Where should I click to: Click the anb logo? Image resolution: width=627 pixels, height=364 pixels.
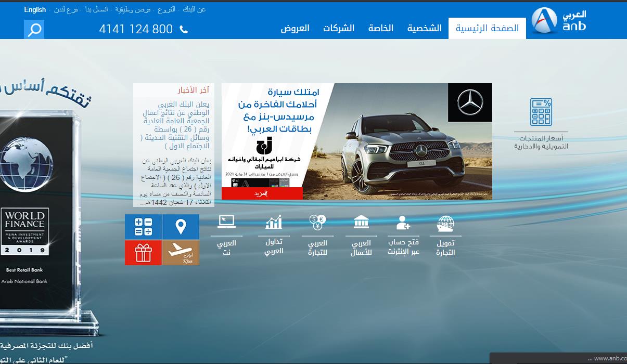(559, 21)
